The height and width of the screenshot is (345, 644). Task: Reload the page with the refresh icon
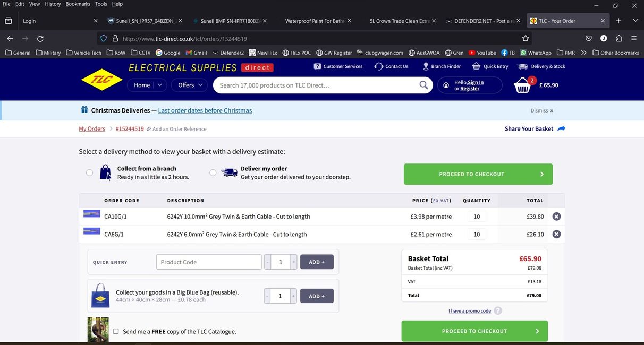[40, 38]
